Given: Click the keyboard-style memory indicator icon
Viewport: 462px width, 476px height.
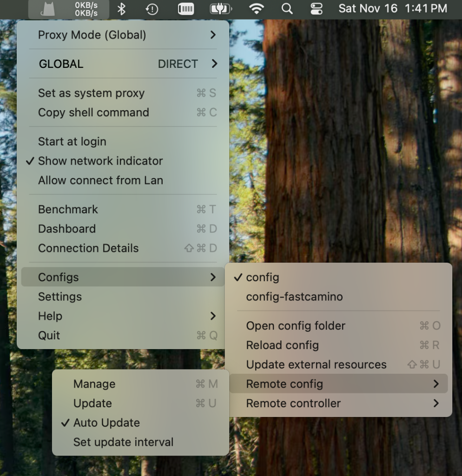Looking at the screenshot, I should click(x=186, y=9).
